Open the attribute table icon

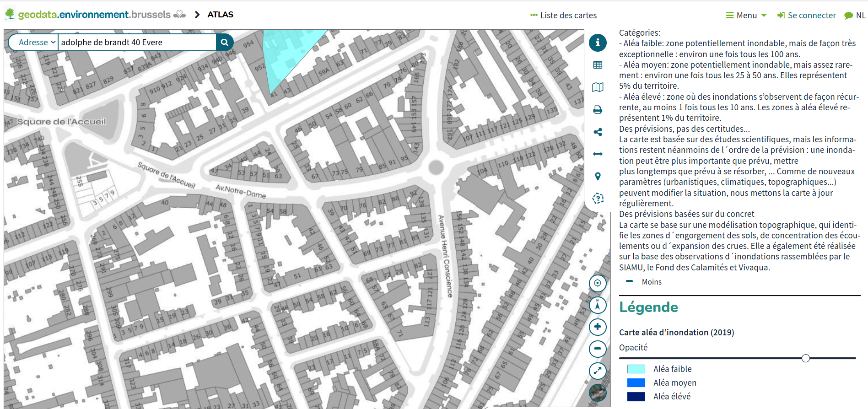coord(598,65)
